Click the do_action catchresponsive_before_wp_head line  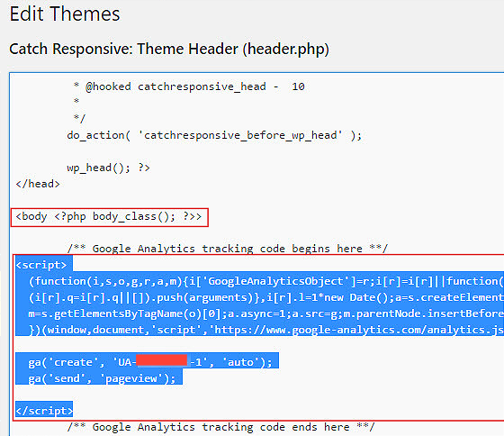tap(214, 135)
